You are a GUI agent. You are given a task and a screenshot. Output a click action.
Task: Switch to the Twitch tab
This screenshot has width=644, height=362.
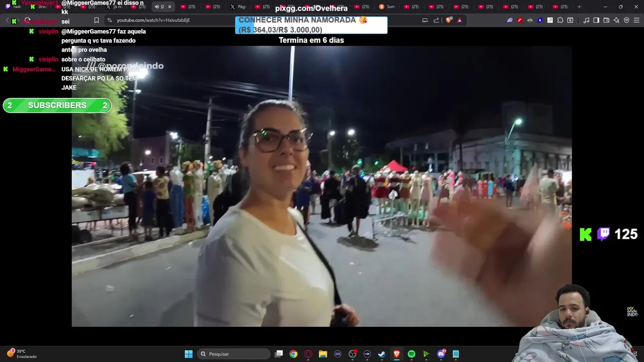[14, 7]
